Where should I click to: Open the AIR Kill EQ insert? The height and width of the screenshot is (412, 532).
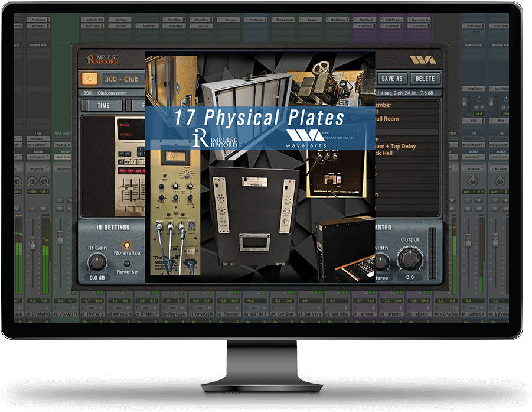(x=92, y=20)
